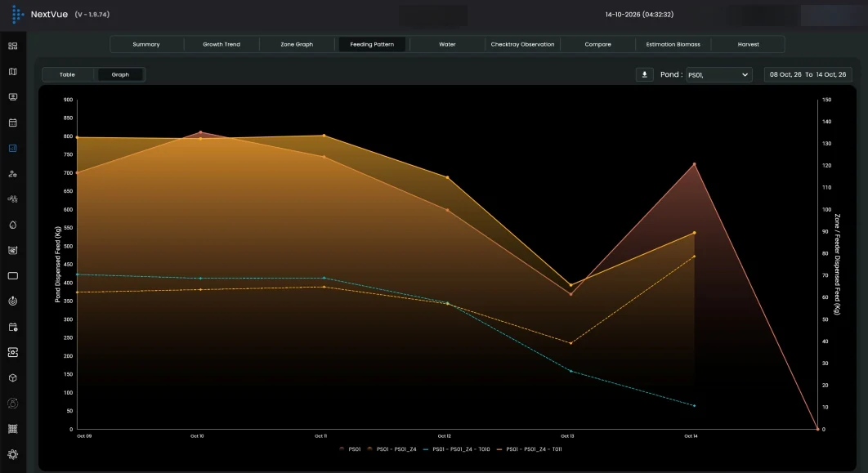The width and height of the screenshot is (868, 473).
Task: Open the calendar icon in sidebar
Action: [13, 123]
